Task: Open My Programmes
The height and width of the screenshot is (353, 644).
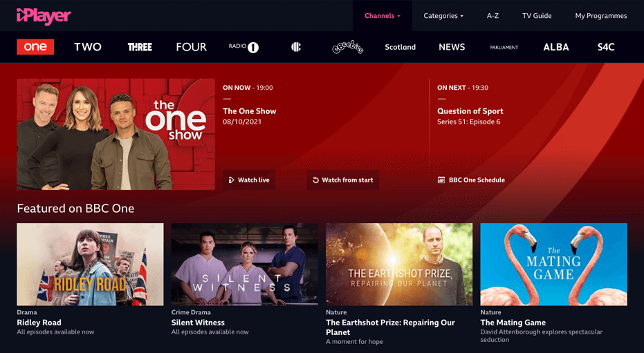Action: (x=600, y=16)
